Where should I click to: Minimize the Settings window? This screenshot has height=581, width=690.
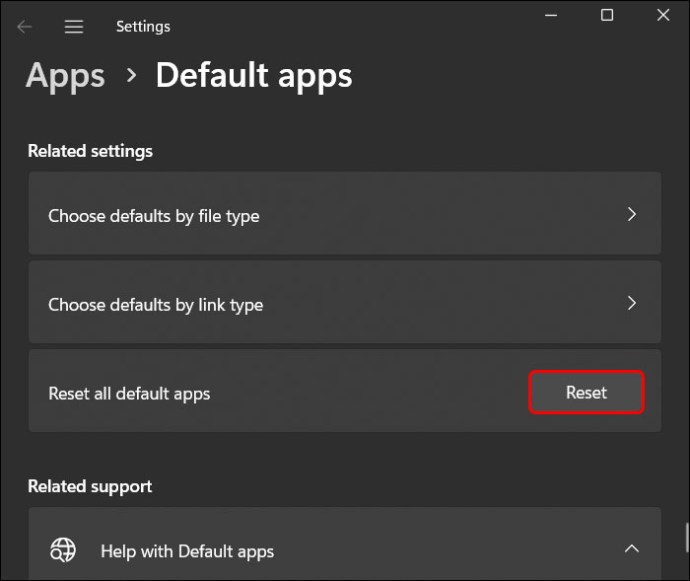tap(550, 15)
